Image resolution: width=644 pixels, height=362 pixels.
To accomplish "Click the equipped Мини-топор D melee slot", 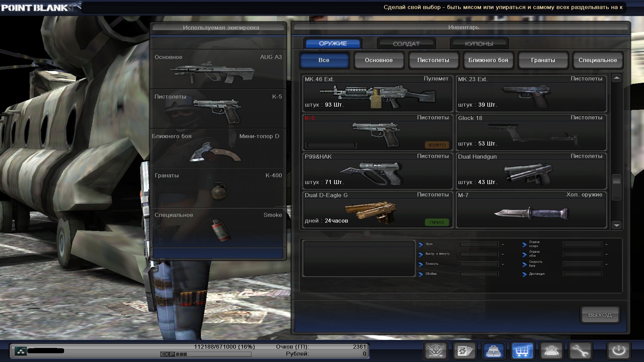I will [218, 148].
